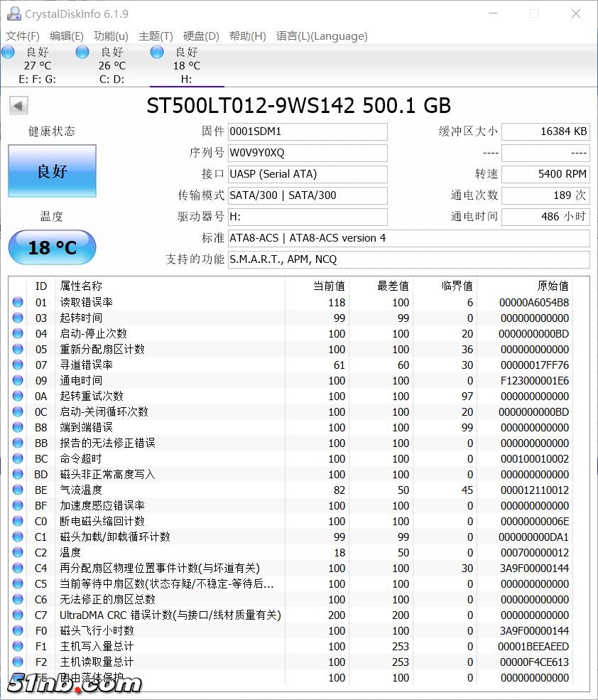Click the 最差值 column header
Image resolution: width=598 pixels, height=700 pixels.
click(393, 286)
